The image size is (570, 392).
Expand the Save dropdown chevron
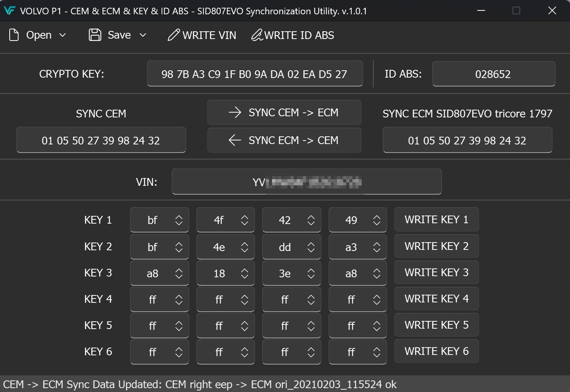click(x=142, y=35)
